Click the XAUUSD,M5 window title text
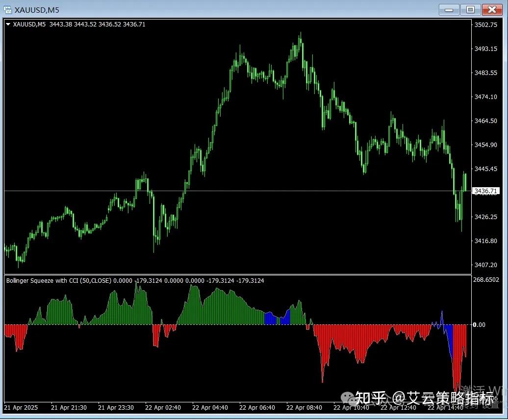This screenshot has width=508, height=420. pos(37,10)
